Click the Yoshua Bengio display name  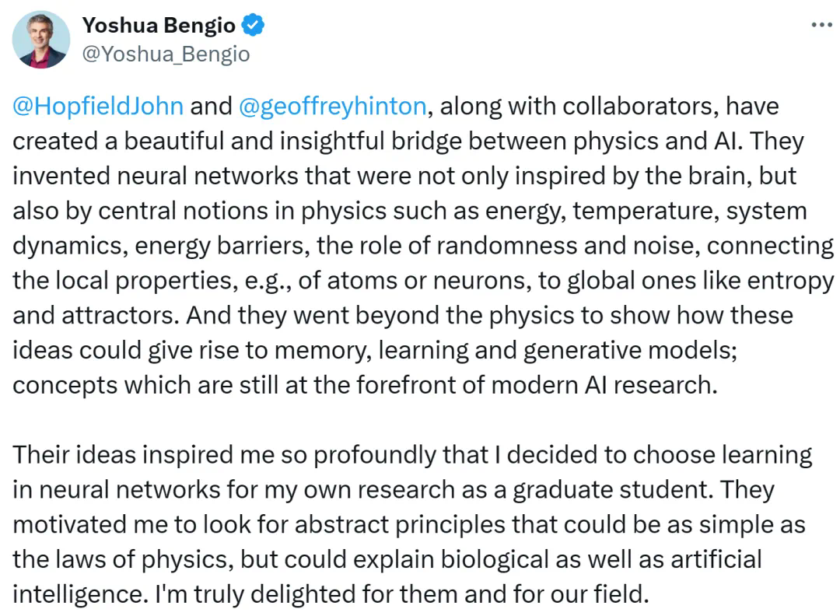tap(159, 26)
